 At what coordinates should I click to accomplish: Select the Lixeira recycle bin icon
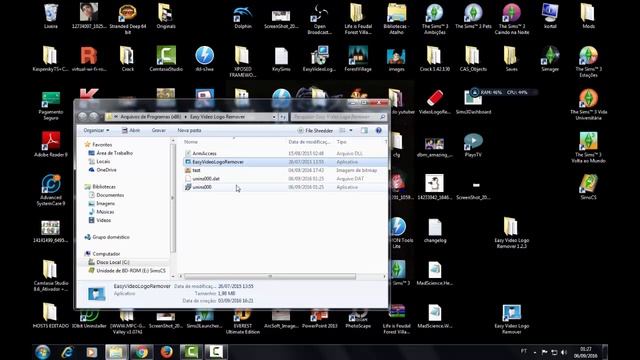click(51, 17)
